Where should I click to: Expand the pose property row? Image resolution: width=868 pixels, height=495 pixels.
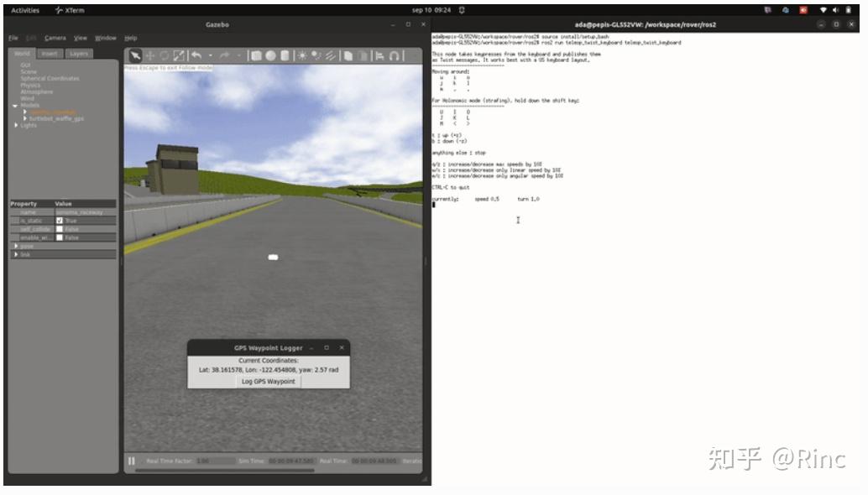(x=16, y=246)
